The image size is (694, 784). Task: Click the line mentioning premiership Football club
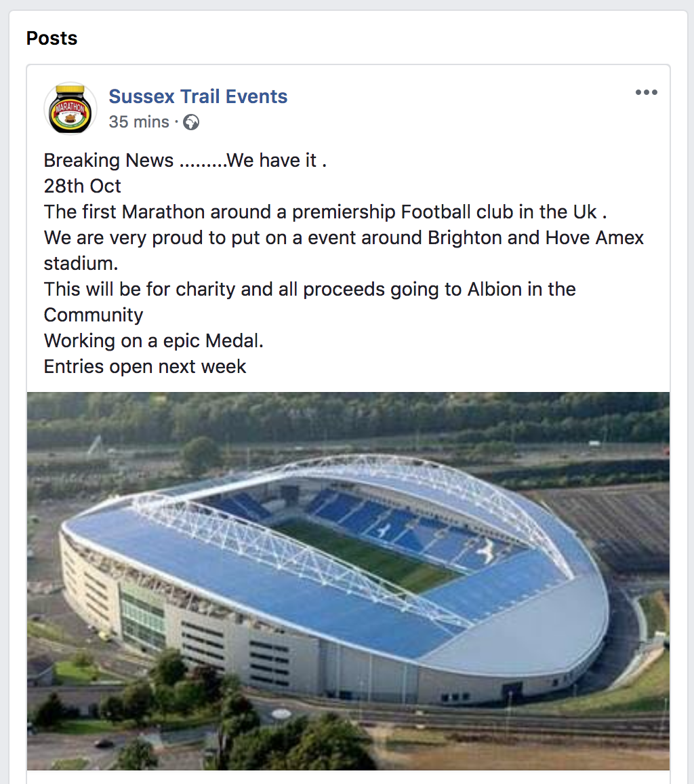325,212
